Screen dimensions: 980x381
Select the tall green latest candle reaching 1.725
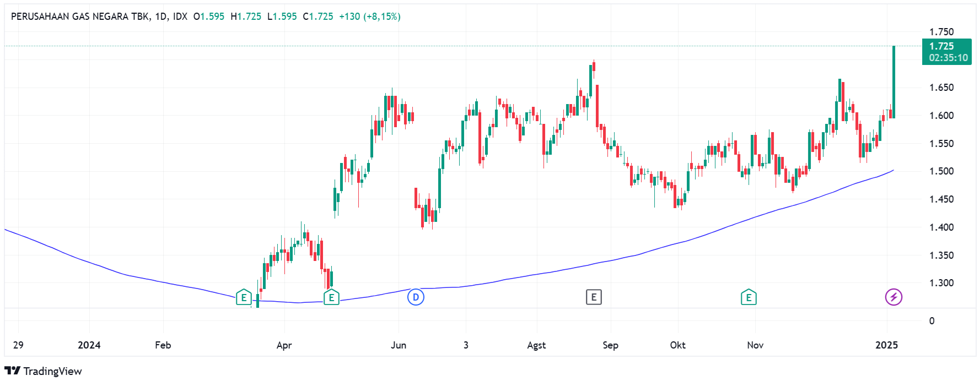(x=893, y=83)
